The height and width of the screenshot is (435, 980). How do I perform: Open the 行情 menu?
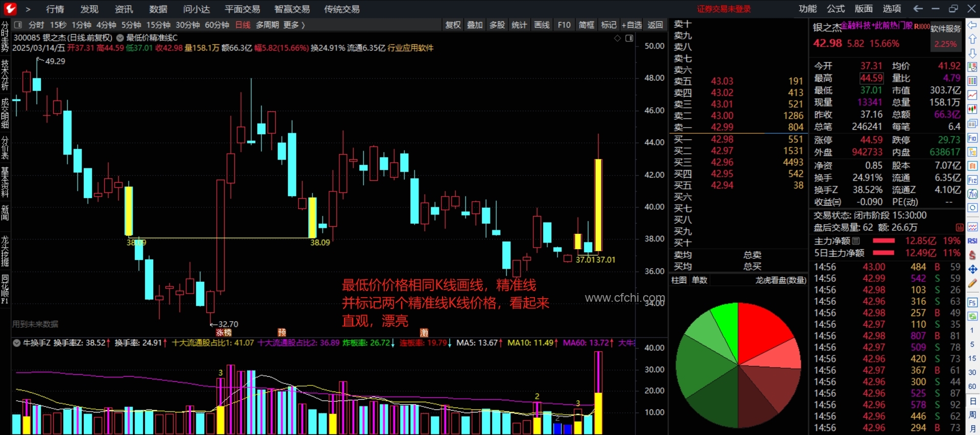point(55,9)
